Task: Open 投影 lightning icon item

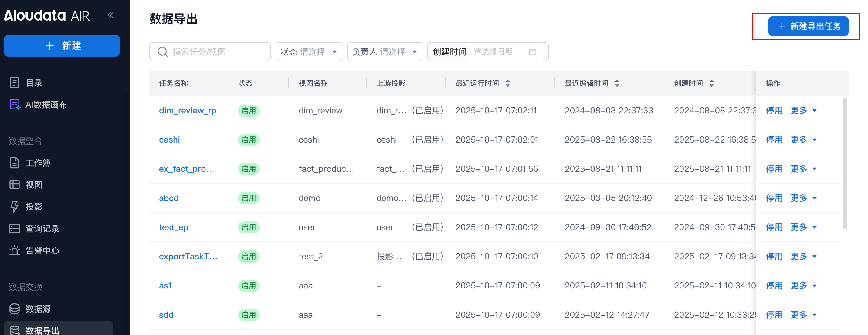Action: coord(15,206)
